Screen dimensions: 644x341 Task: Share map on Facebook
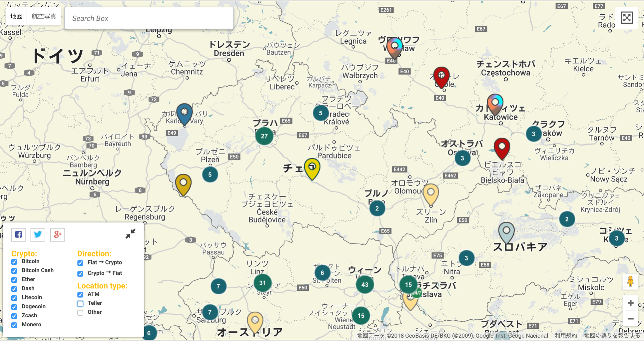[x=19, y=234]
